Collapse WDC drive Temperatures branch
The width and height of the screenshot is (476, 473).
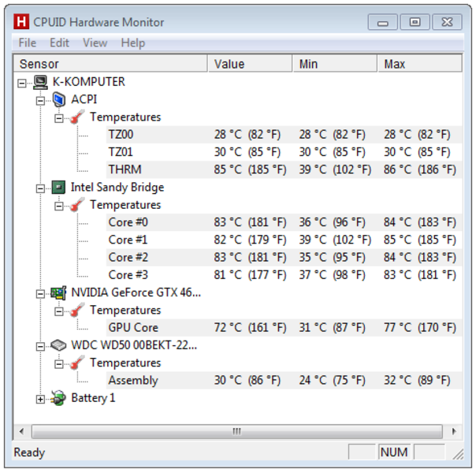coord(59,364)
